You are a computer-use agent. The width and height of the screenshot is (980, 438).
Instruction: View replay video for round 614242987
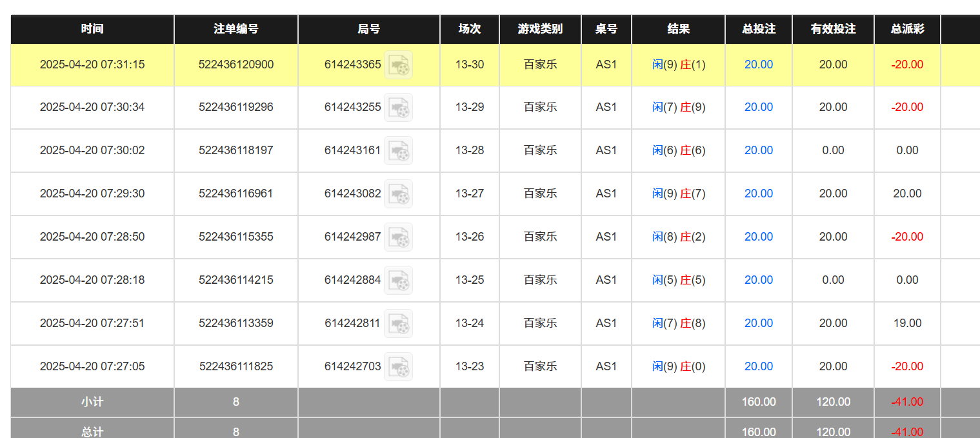click(398, 237)
